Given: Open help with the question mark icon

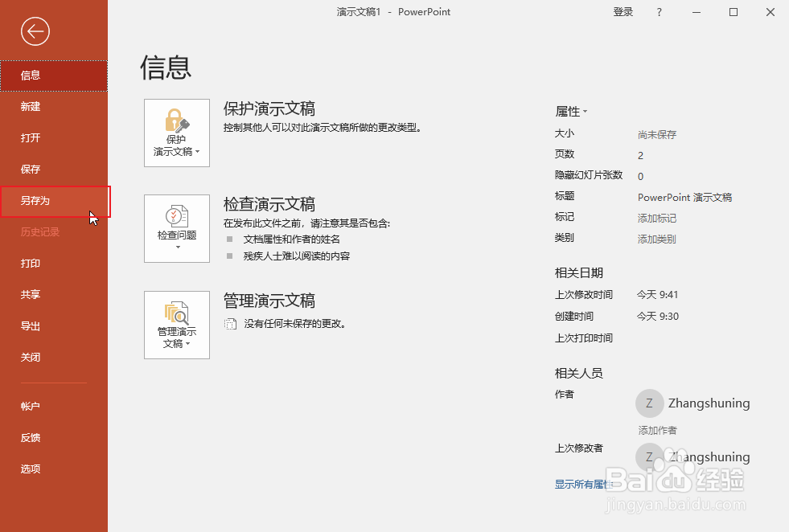Looking at the screenshot, I should [660, 12].
